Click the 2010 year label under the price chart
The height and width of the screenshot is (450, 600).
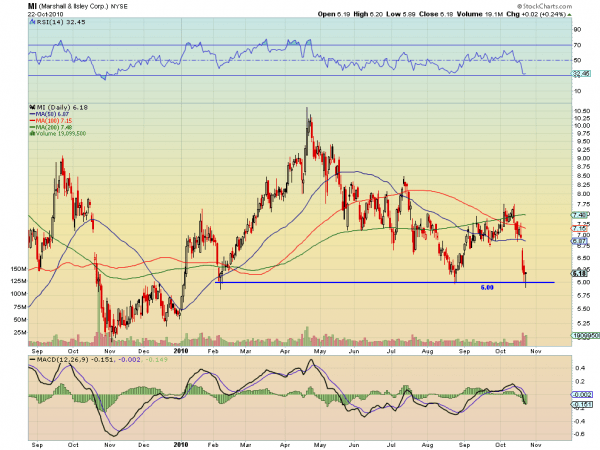pos(181,351)
